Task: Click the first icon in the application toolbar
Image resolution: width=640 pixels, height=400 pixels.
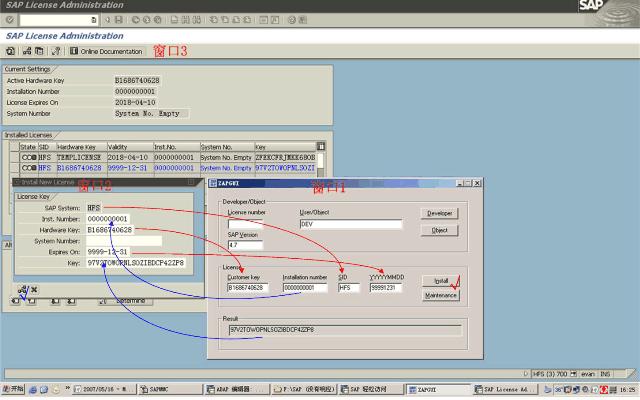Action: (x=10, y=51)
